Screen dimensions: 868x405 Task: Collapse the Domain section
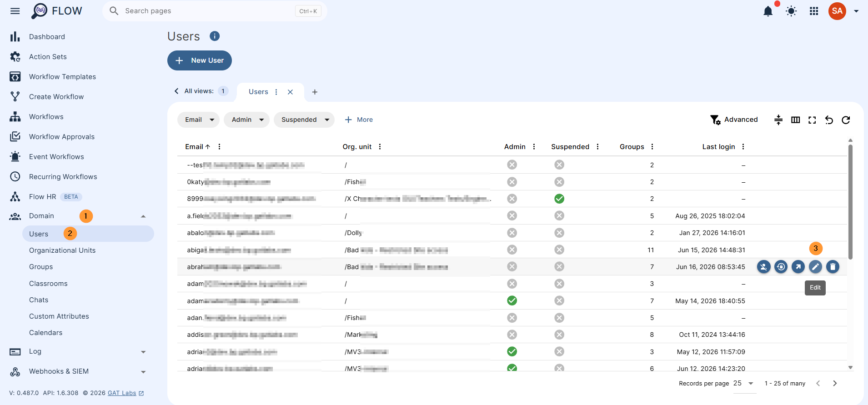[143, 216]
